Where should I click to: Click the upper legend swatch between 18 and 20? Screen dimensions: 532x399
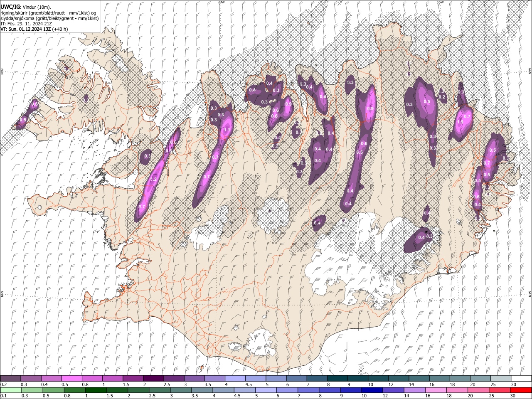click(461, 378)
